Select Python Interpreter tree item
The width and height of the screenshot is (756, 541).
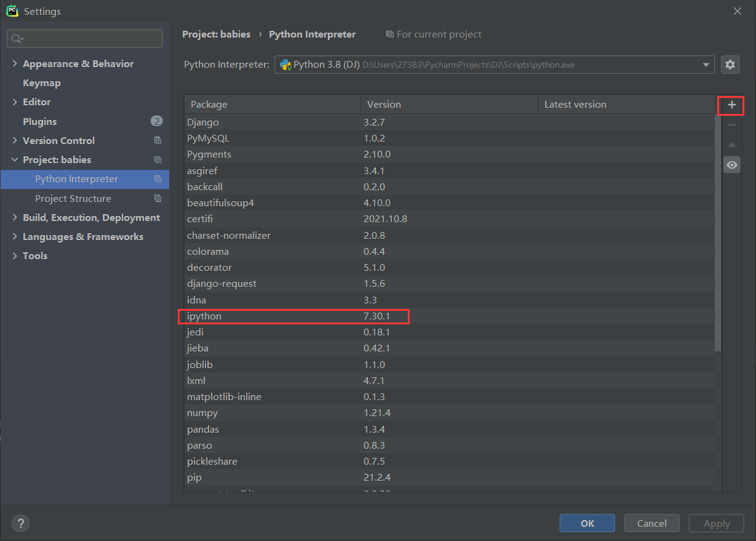85,179
